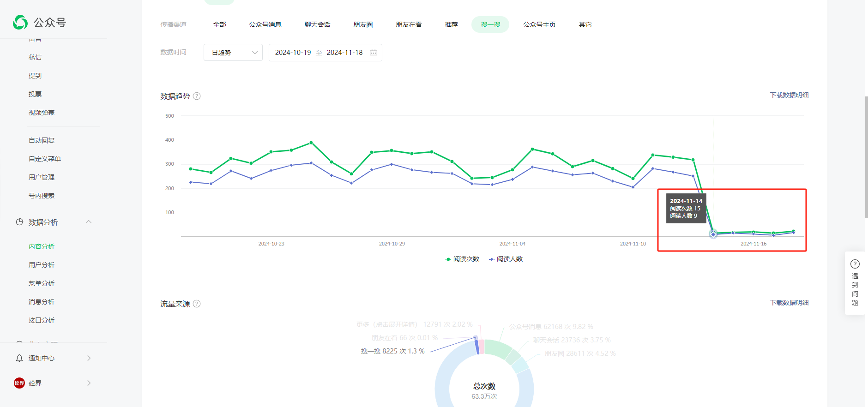Click the 遇到问题 help button text
This screenshot has width=868, height=407.
855,289
